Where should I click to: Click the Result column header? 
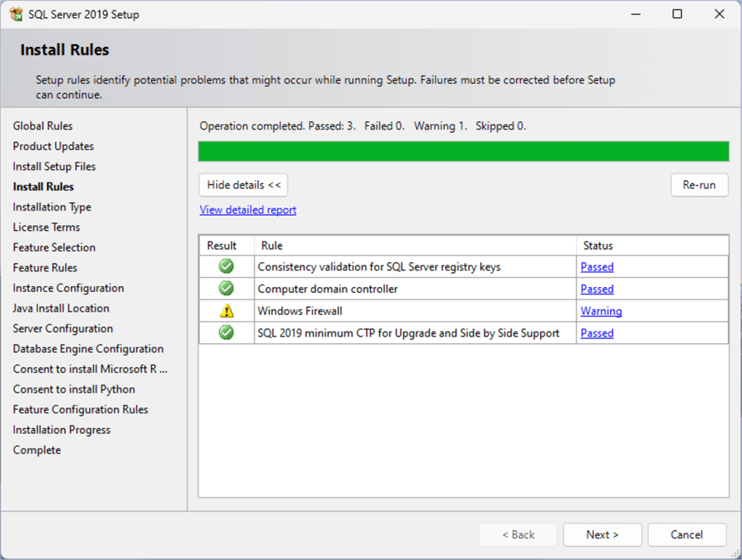pyautogui.click(x=226, y=246)
